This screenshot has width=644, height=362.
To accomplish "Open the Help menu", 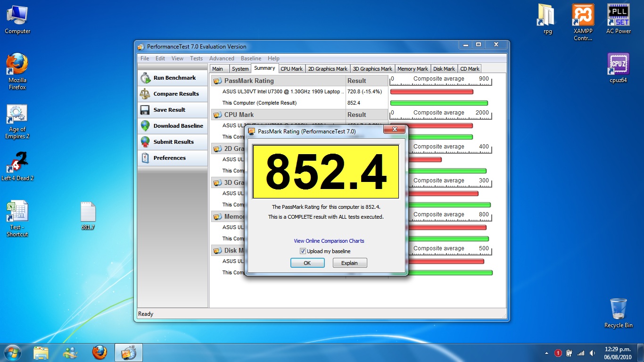I will [x=273, y=58].
